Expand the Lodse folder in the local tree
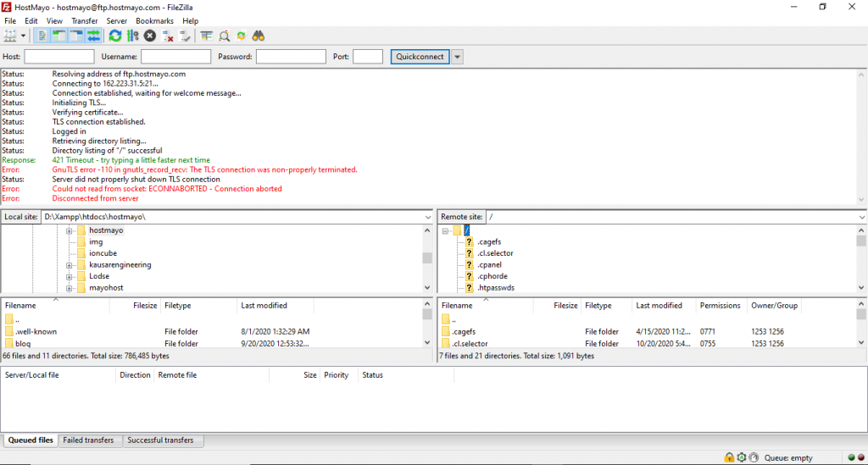Screen dimensions: 868x465 pos(70,276)
